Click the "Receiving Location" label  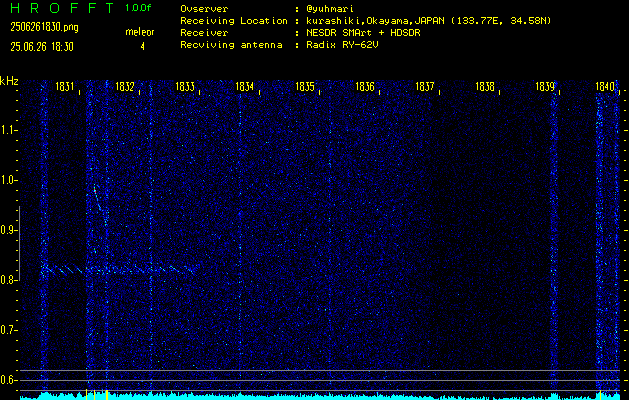pyautogui.click(x=234, y=21)
